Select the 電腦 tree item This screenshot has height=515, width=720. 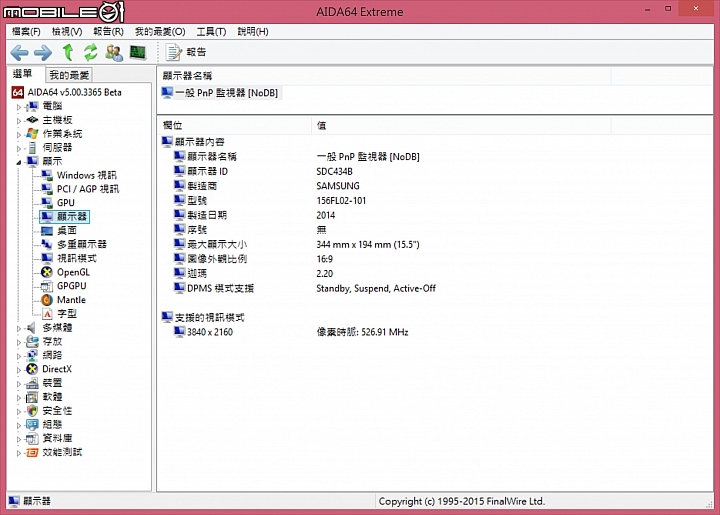52,106
